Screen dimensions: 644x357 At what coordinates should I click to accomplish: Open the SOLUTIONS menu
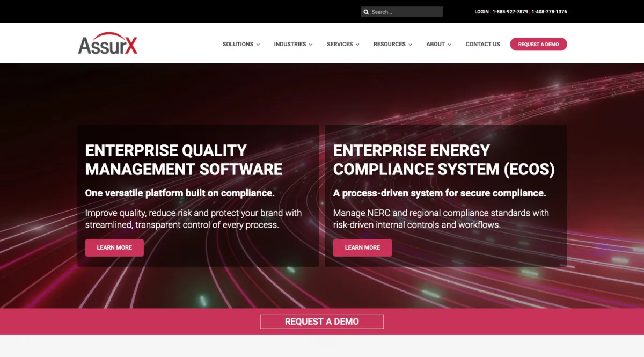pos(241,45)
